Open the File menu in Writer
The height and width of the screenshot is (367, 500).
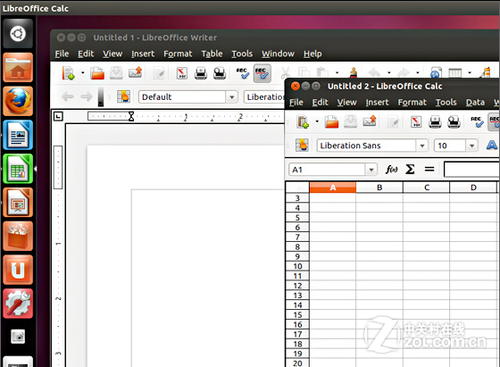tap(62, 54)
